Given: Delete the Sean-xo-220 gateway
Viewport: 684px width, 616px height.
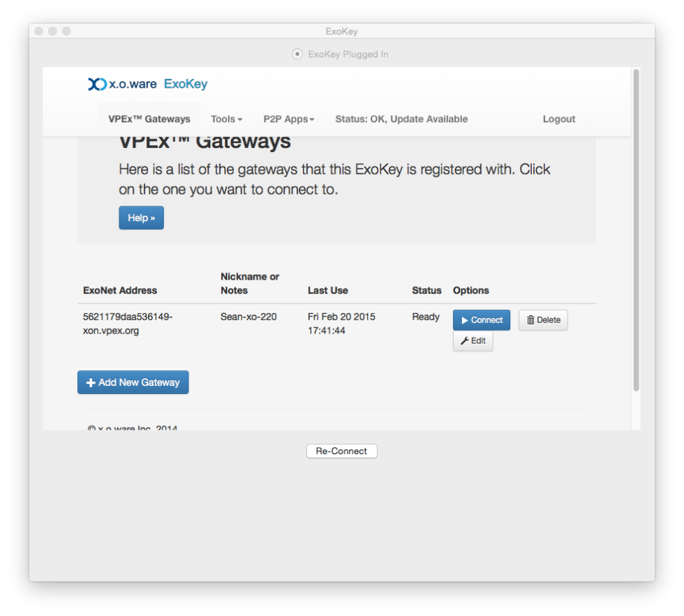Looking at the screenshot, I should tap(543, 320).
